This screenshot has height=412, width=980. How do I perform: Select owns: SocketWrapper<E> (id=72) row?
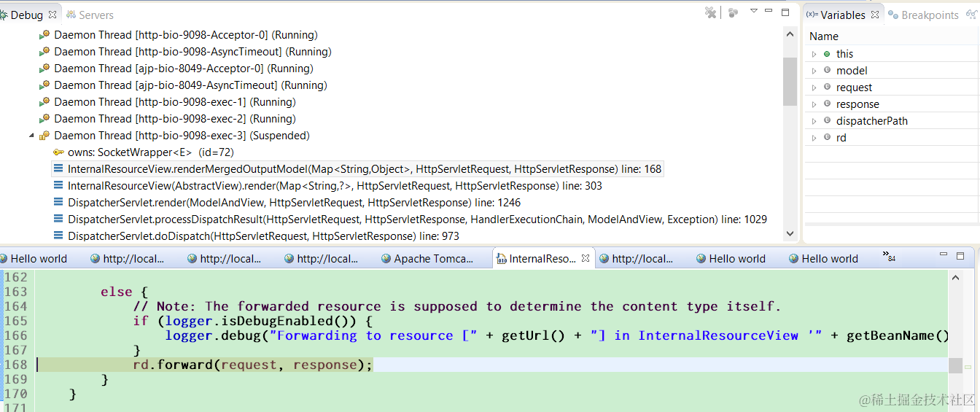(x=151, y=152)
